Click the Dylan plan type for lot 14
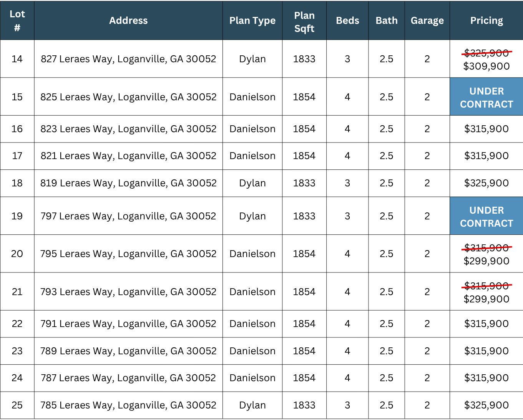The height and width of the screenshot is (420, 523). coord(252,59)
